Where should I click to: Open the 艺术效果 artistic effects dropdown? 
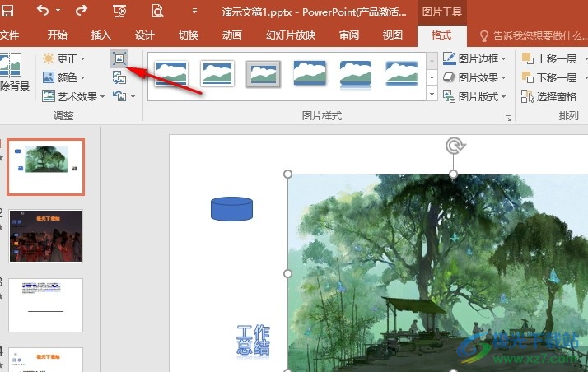click(73, 96)
